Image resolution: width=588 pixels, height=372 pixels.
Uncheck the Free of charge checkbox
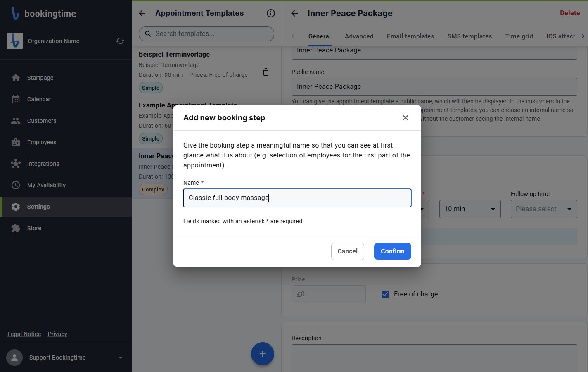[x=385, y=294]
